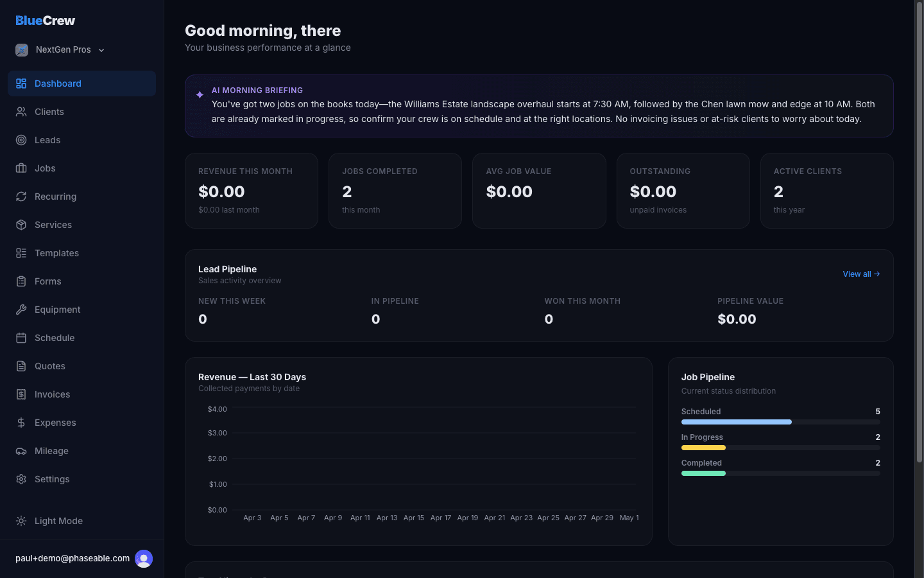Open the Equipment sidebar label
924x578 pixels.
(x=58, y=310)
